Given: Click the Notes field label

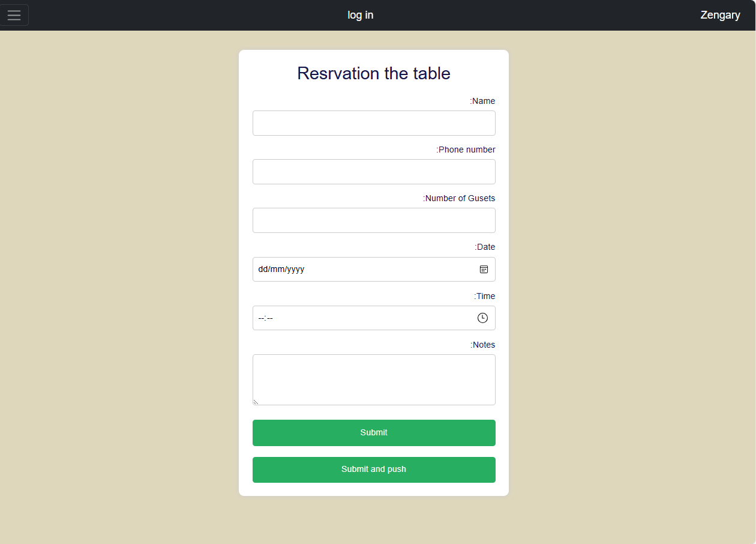Looking at the screenshot, I should point(482,345).
